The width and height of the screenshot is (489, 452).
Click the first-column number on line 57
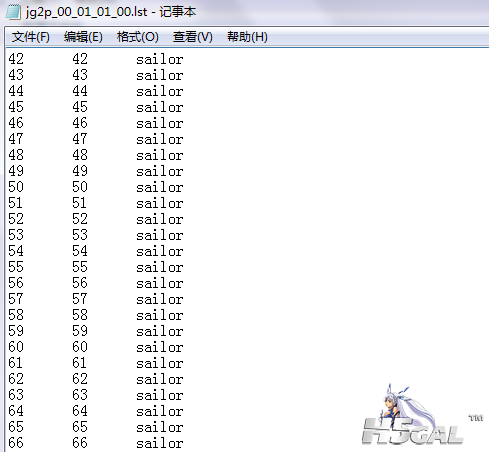pos(16,299)
